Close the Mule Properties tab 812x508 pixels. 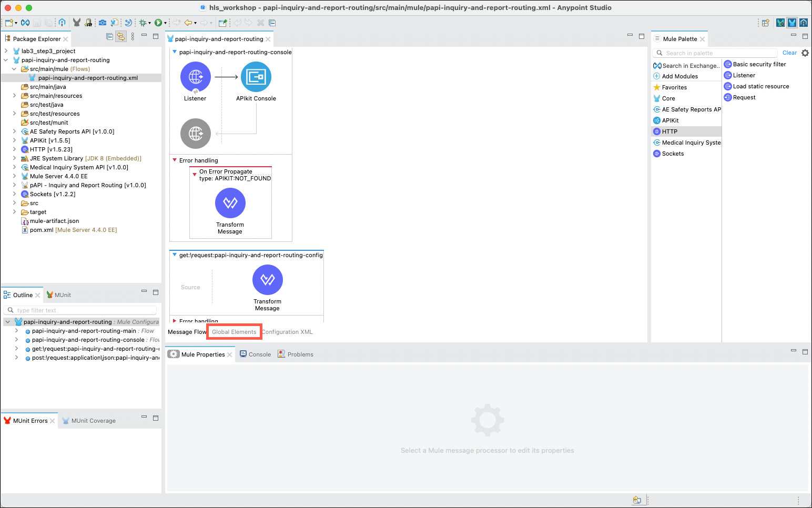(230, 355)
